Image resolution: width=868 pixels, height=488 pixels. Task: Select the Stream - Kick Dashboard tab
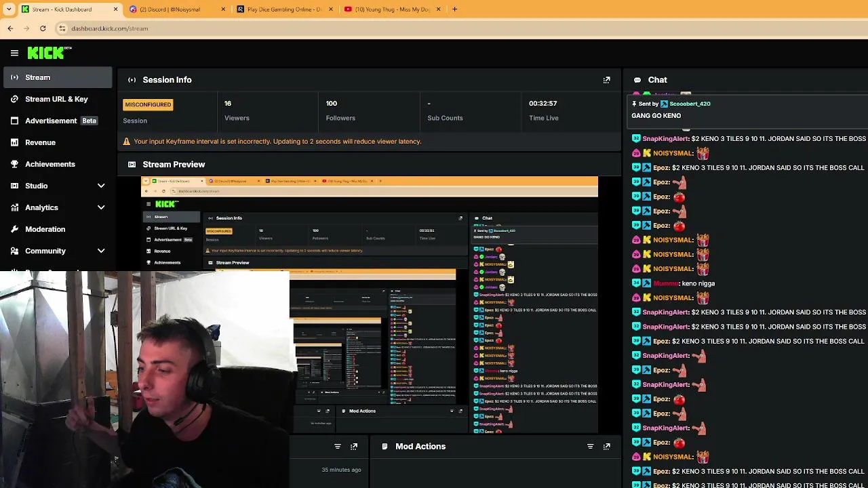tap(70, 9)
